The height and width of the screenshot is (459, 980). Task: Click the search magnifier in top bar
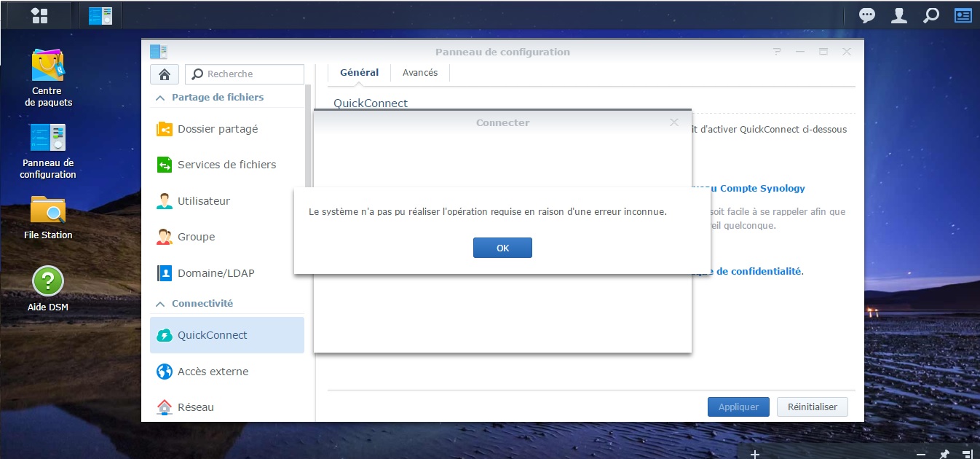point(931,15)
